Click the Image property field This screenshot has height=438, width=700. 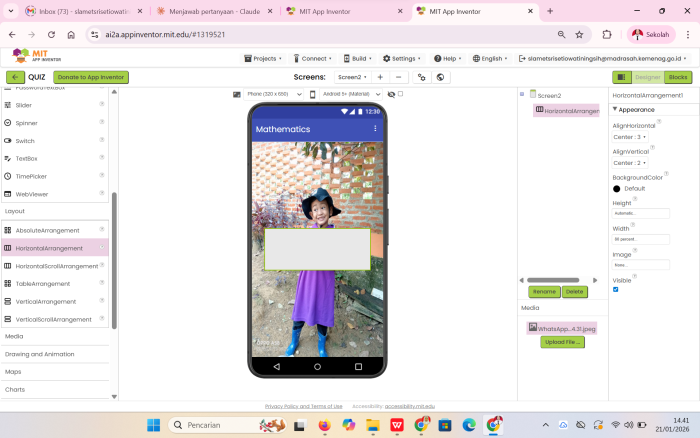point(640,265)
